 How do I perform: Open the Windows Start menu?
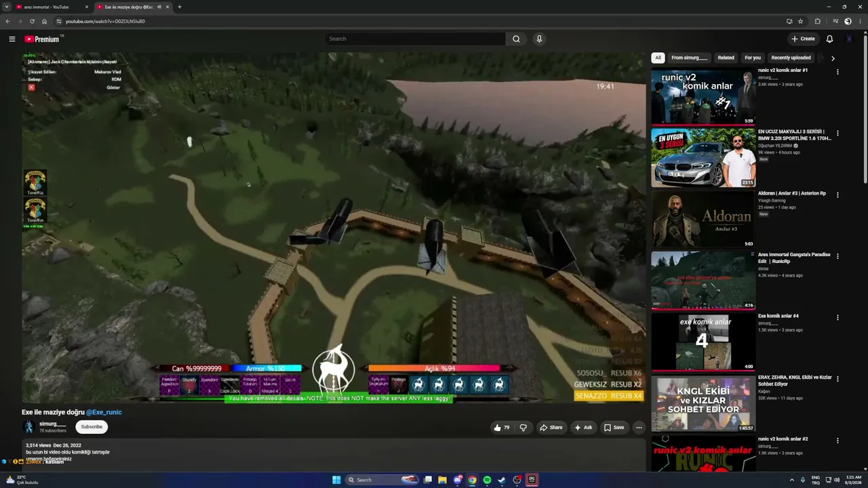pos(336,480)
